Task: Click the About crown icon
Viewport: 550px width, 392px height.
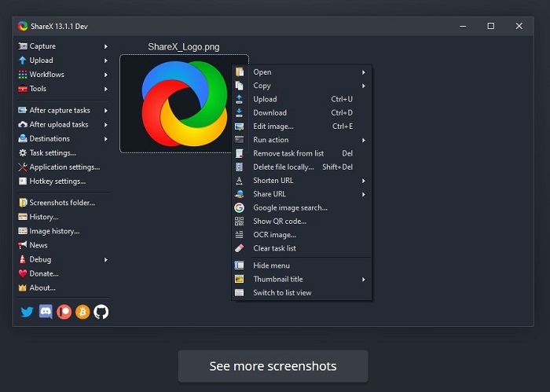Action: [x=23, y=288]
